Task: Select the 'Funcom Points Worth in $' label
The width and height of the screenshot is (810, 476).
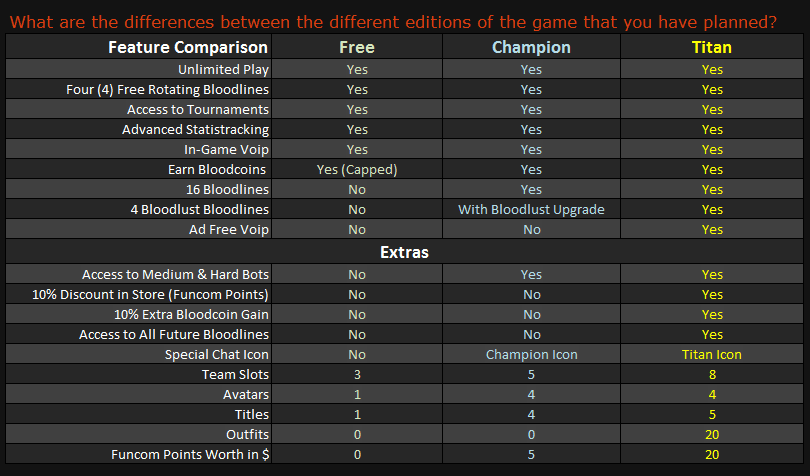Action: 190,455
